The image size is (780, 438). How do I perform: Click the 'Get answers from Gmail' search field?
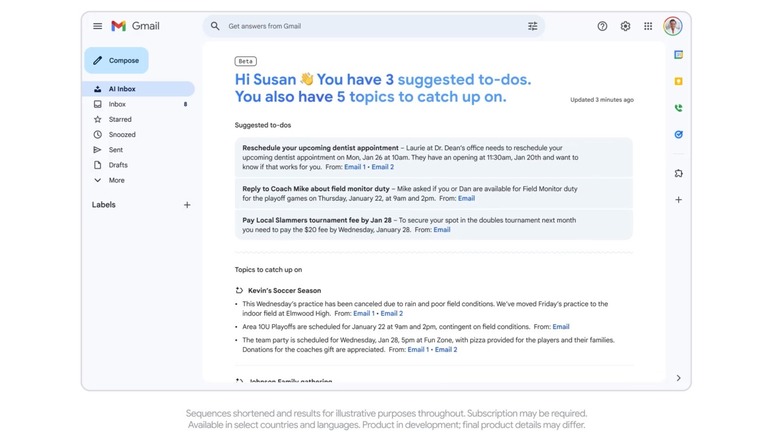point(373,26)
